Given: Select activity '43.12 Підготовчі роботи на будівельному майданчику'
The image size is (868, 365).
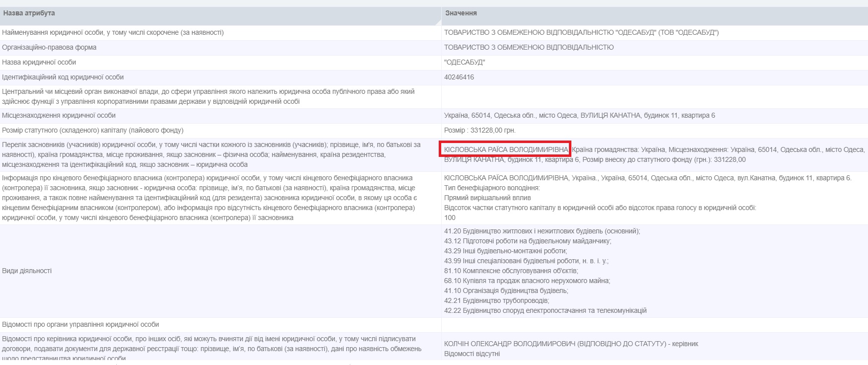Looking at the screenshot, I should (x=528, y=241).
